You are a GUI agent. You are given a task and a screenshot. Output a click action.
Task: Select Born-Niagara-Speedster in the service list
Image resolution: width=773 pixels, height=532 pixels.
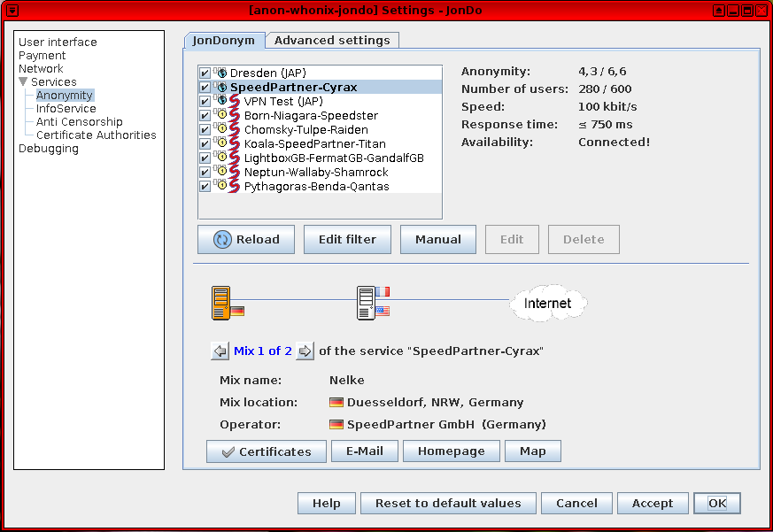[x=311, y=115]
